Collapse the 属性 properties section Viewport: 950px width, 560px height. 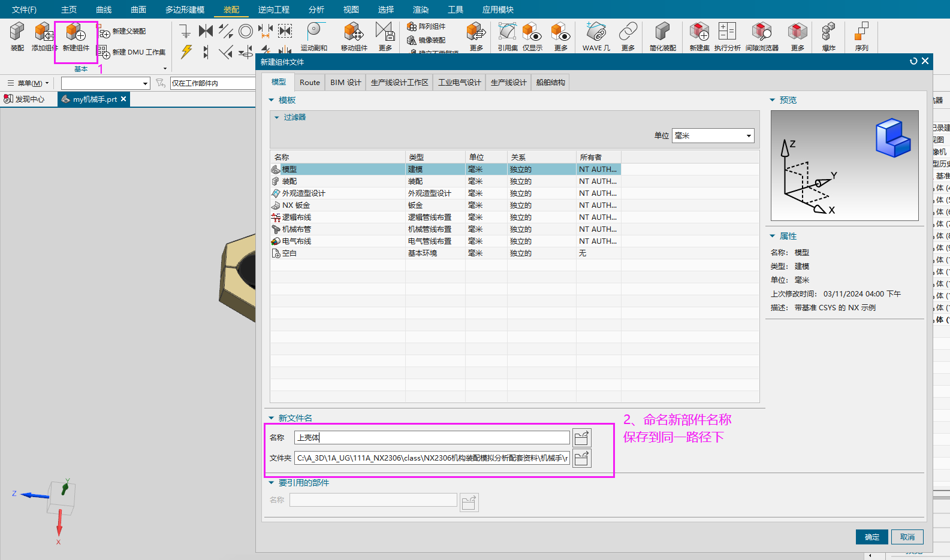773,236
